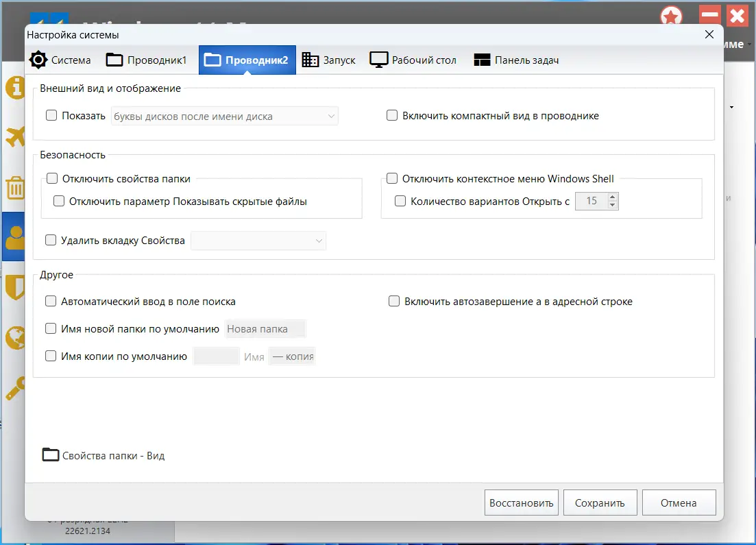Click the folder icon on the Проводник2 tab
756x545 pixels.
212,60
